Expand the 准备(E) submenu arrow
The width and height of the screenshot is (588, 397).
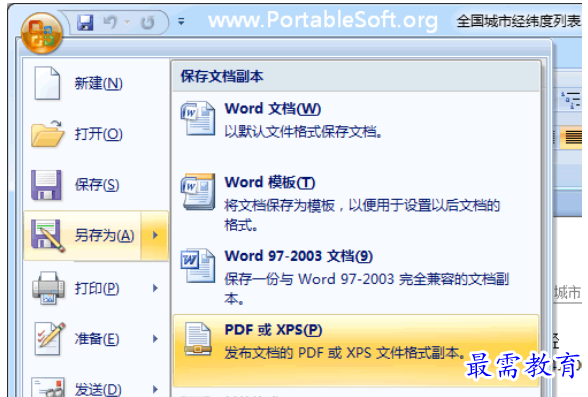[x=155, y=339]
